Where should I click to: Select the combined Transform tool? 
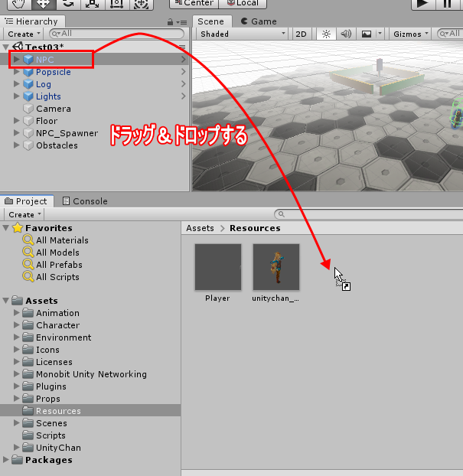click(142, 4)
